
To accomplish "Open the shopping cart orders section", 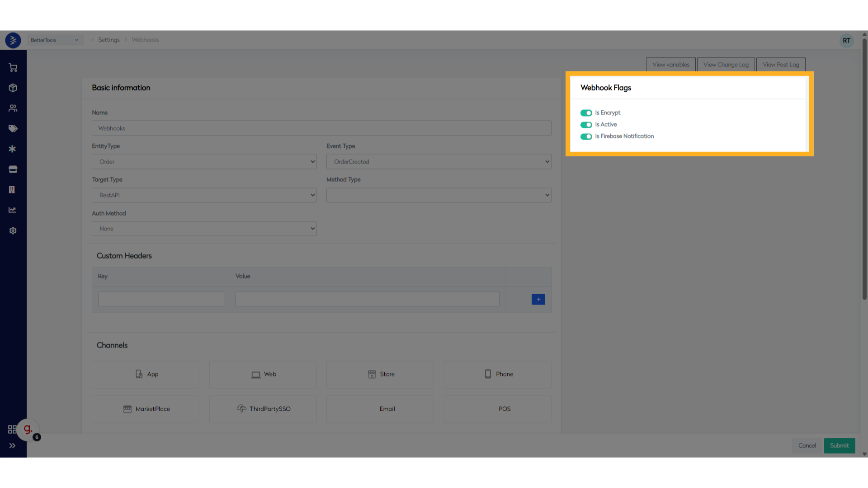I will tap(12, 67).
